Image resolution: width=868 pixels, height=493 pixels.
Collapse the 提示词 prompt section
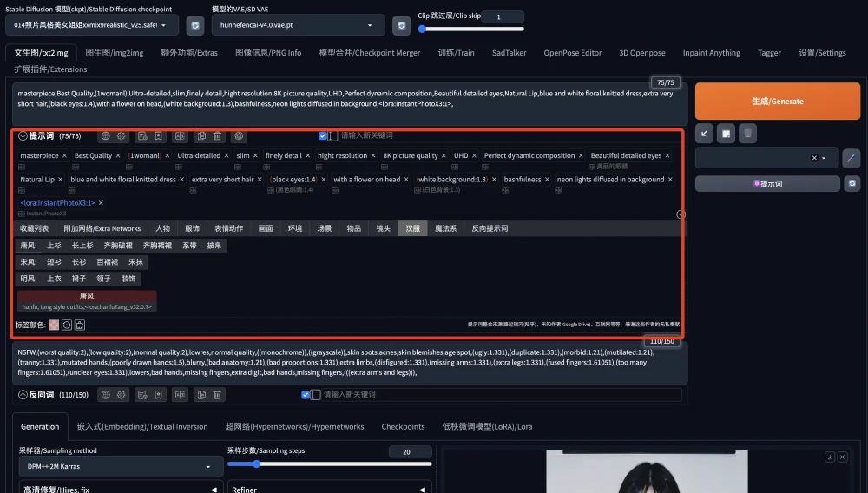23,136
